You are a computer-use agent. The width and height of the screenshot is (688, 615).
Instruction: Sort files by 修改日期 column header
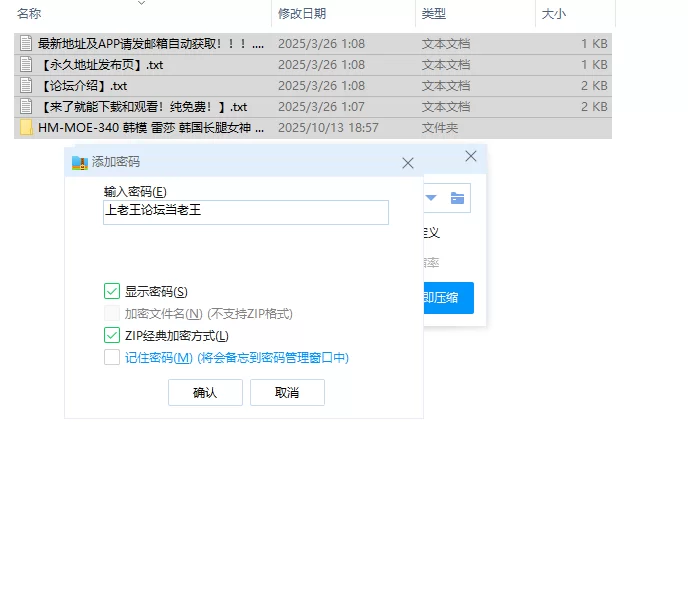[301, 14]
